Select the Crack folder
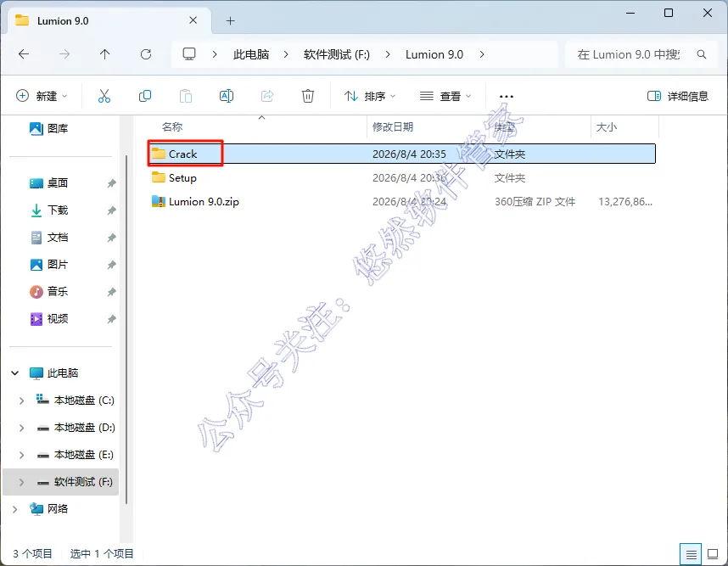This screenshot has width=728, height=566. pyautogui.click(x=402, y=154)
